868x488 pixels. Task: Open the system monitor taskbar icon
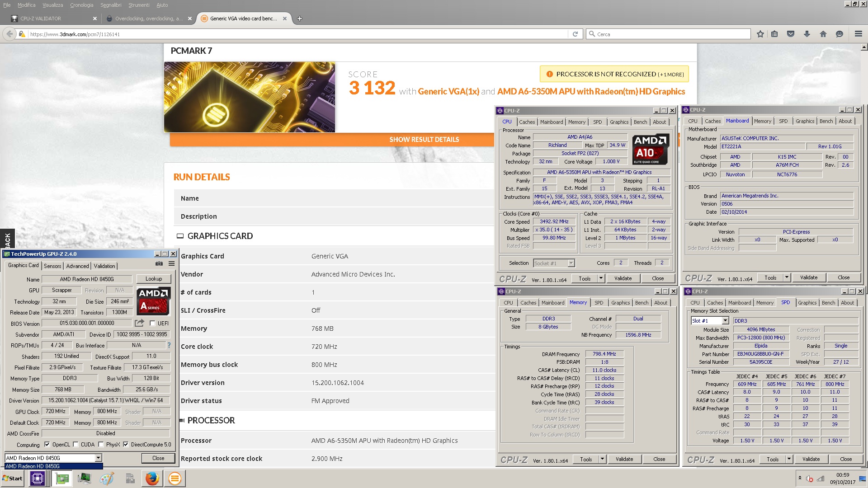pyautogui.click(x=84, y=478)
